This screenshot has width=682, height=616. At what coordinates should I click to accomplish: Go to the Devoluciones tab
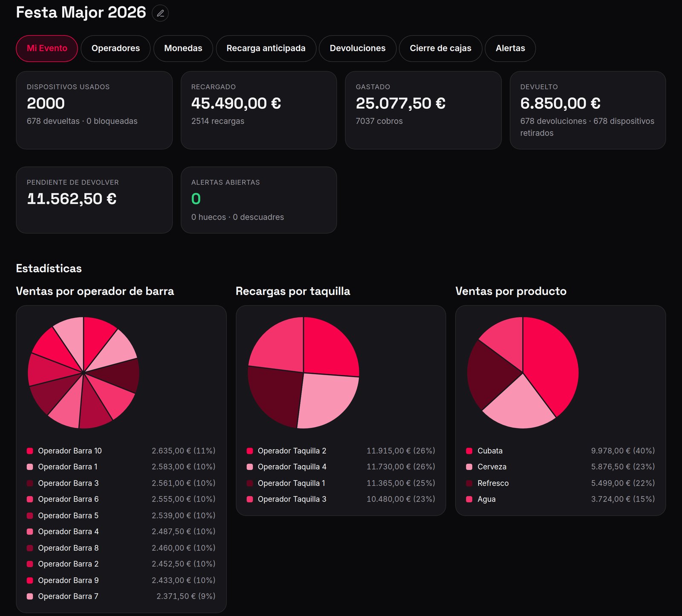coord(358,48)
